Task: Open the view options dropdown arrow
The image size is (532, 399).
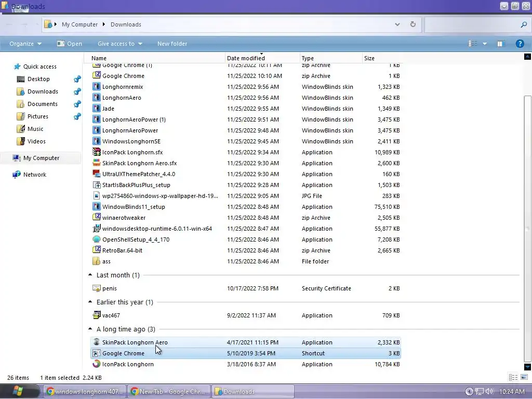Action: point(485,44)
